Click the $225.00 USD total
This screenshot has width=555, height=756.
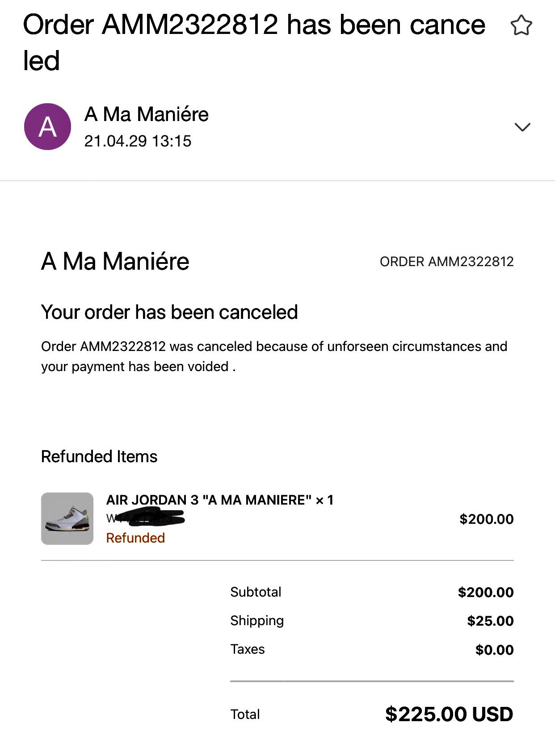click(x=449, y=714)
